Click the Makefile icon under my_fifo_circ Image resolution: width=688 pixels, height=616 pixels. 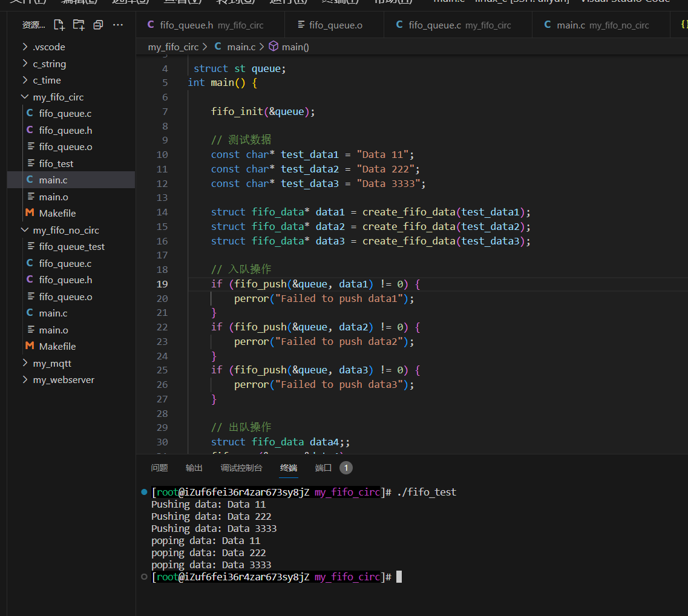(x=29, y=213)
